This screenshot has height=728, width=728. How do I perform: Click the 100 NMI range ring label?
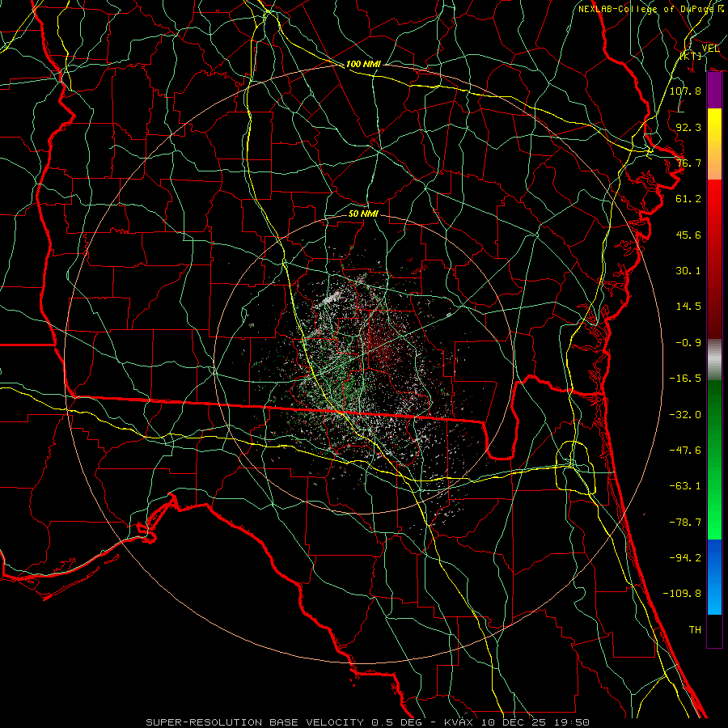point(363,64)
